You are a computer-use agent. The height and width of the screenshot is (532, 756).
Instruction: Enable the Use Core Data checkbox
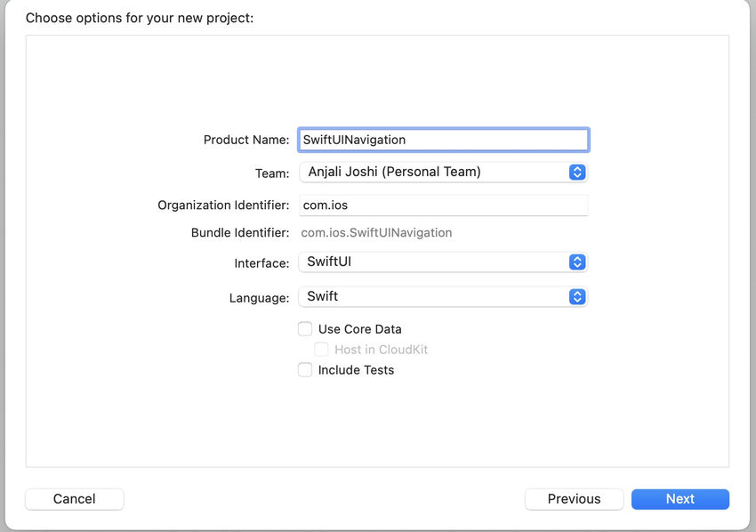click(x=305, y=329)
